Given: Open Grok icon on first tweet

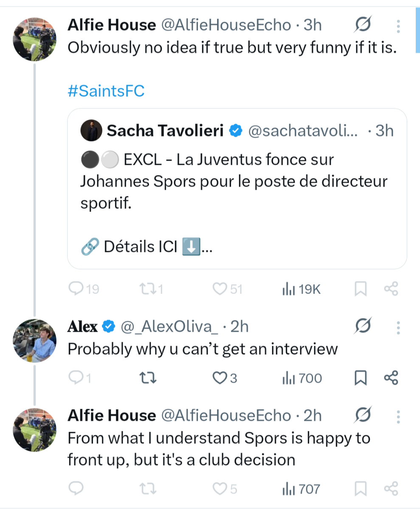Looking at the screenshot, I should pos(363,25).
